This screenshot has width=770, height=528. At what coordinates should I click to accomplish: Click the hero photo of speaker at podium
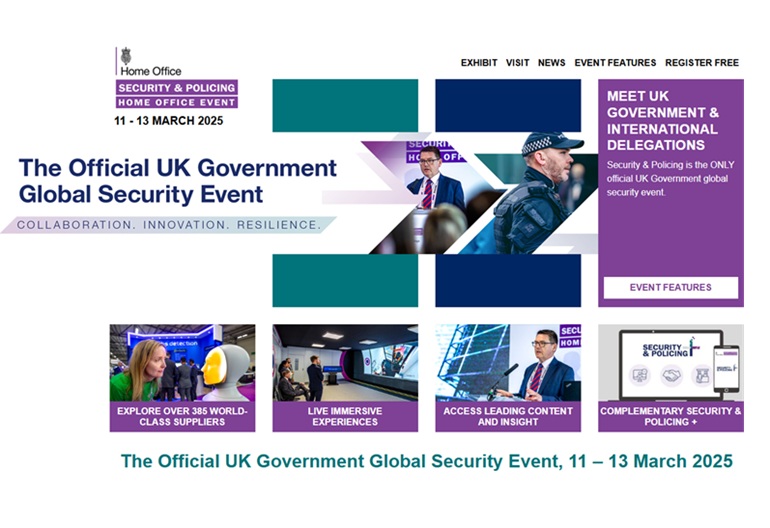432,194
